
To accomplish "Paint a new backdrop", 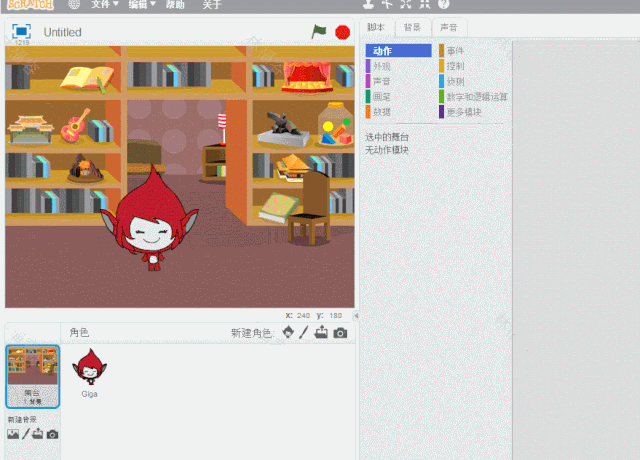I will [26, 434].
